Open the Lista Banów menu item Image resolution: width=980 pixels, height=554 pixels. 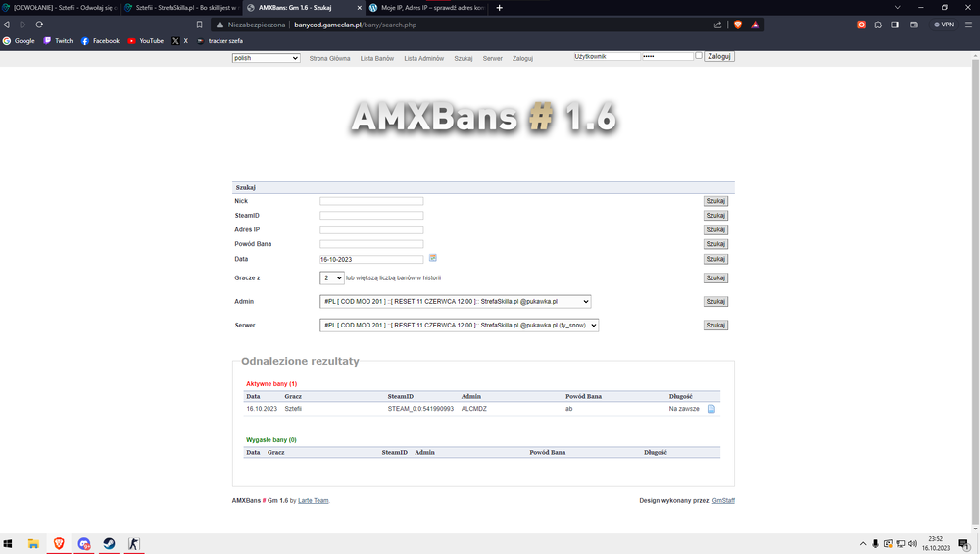(377, 58)
